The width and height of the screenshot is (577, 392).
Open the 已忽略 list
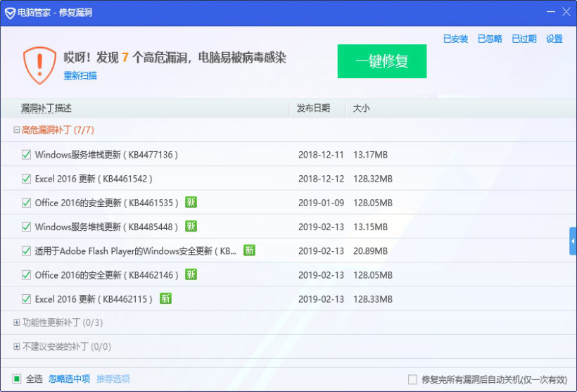click(490, 39)
